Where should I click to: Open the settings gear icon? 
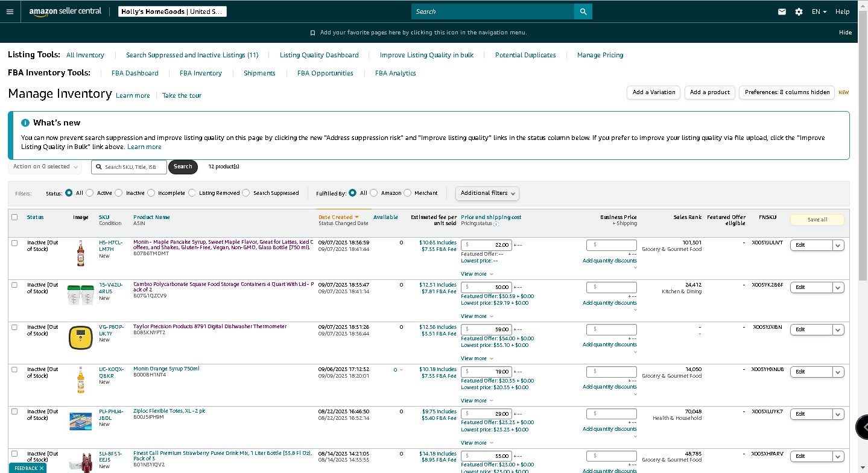(x=799, y=11)
